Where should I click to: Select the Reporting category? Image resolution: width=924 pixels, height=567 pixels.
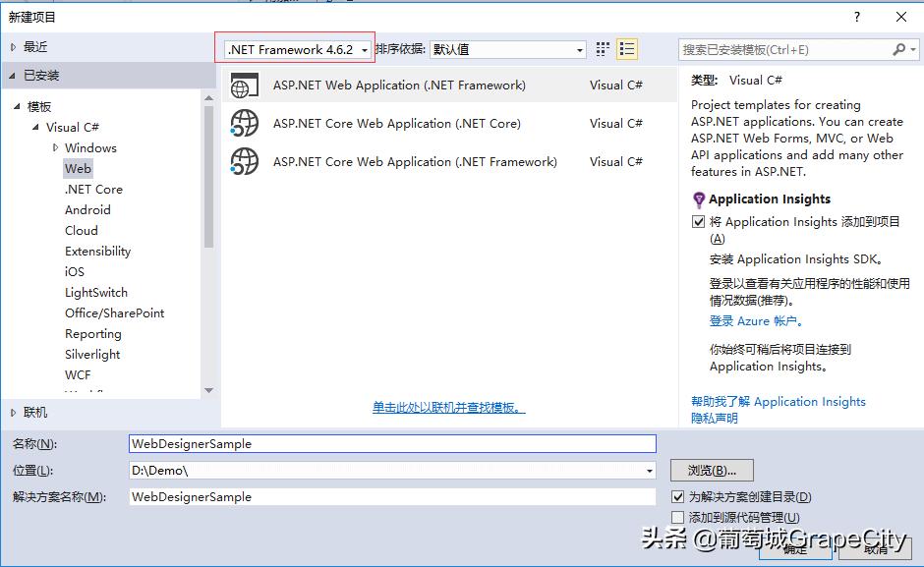pyautogui.click(x=93, y=333)
